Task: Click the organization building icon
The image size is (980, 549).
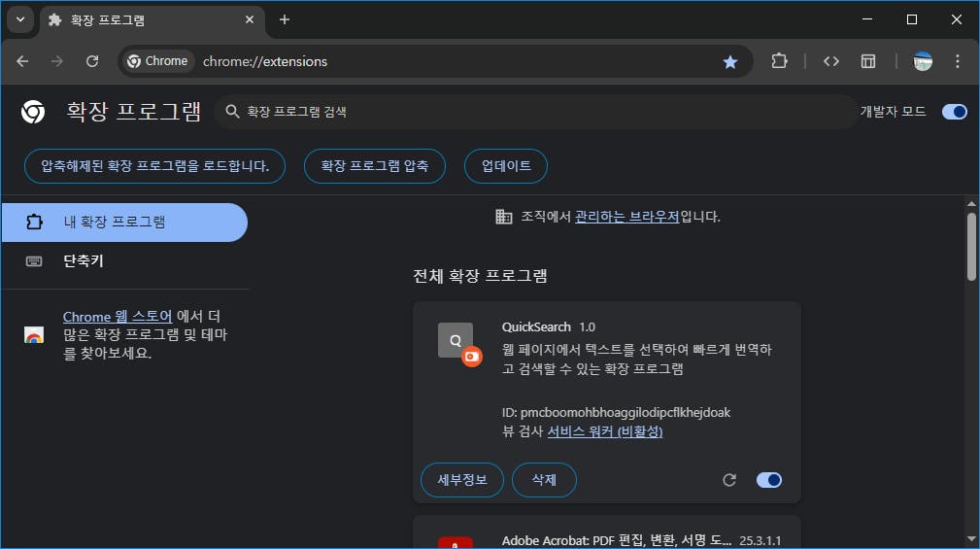Action: point(504,217)
